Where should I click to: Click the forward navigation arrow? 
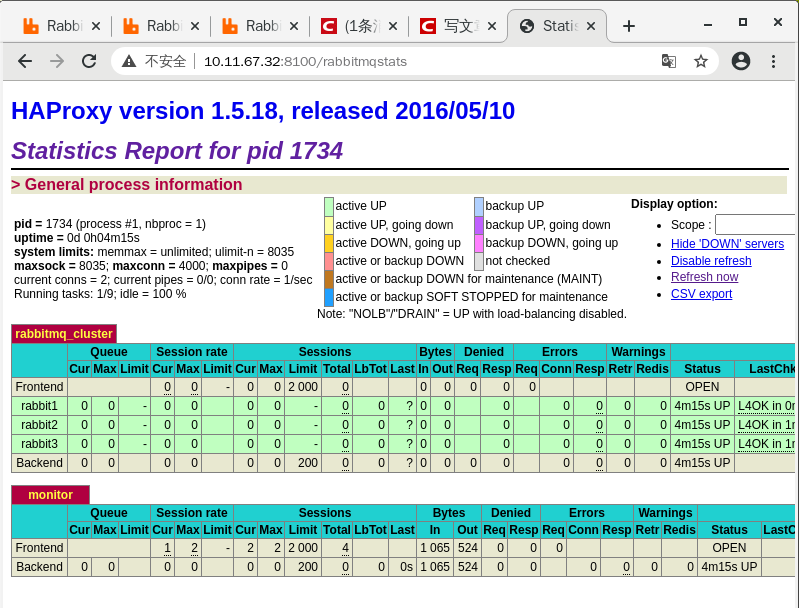(57, 62)
